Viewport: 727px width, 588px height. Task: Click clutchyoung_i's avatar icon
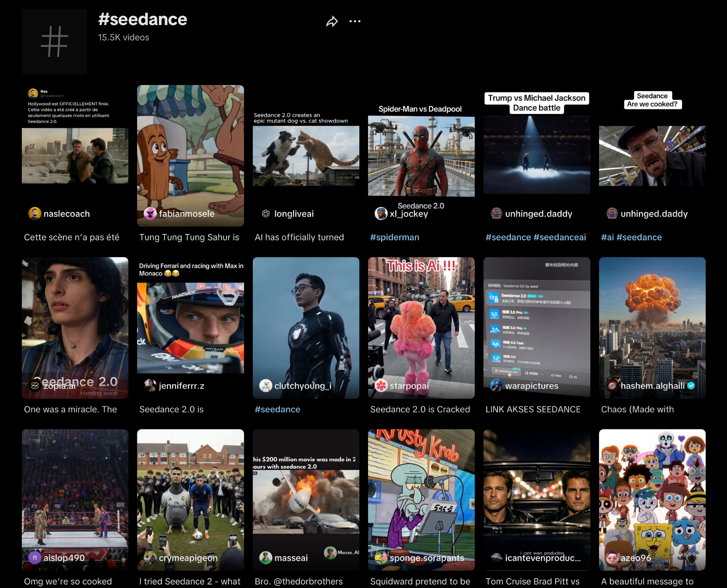point(266,386)
